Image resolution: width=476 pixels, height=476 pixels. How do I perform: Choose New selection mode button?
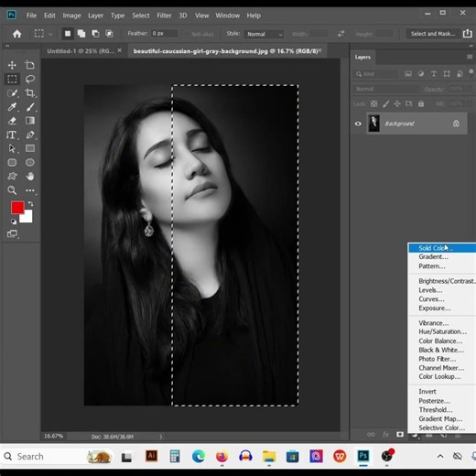[x=68, y=34]
